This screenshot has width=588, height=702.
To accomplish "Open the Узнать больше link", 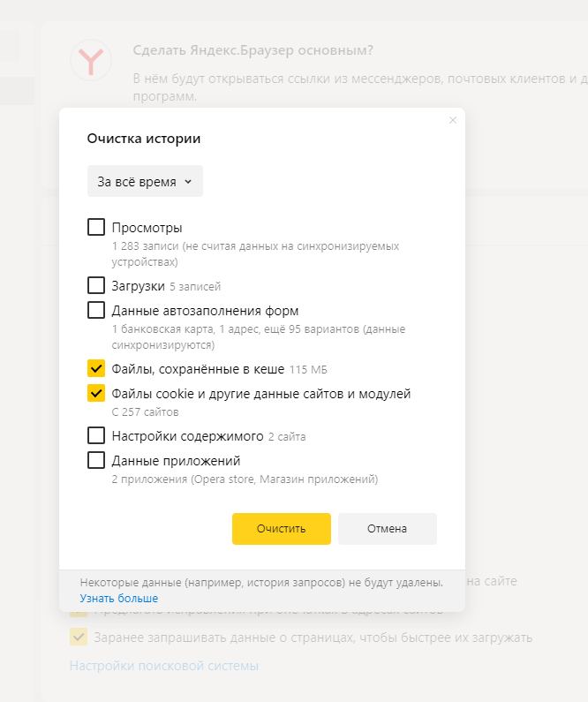I will [119, 598].
